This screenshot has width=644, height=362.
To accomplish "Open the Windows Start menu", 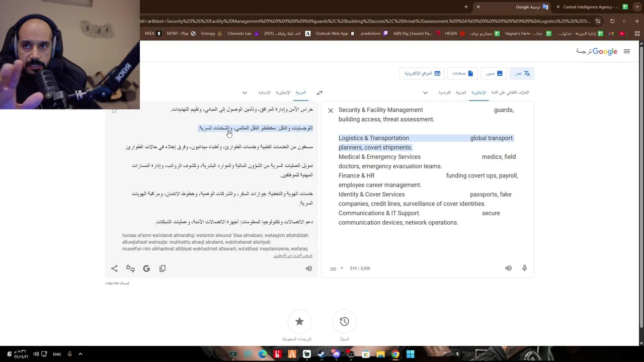I will click(410, 354).
